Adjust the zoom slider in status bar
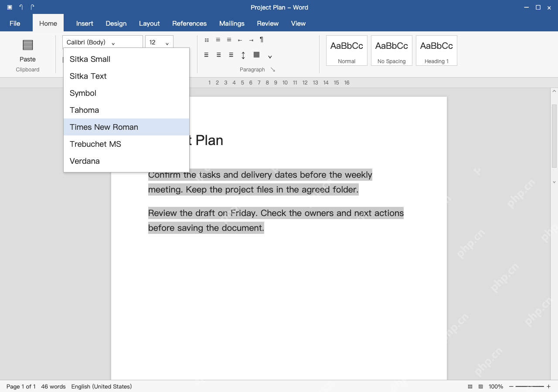Viewport: 558px width, 392px height. tap(530, 387)
